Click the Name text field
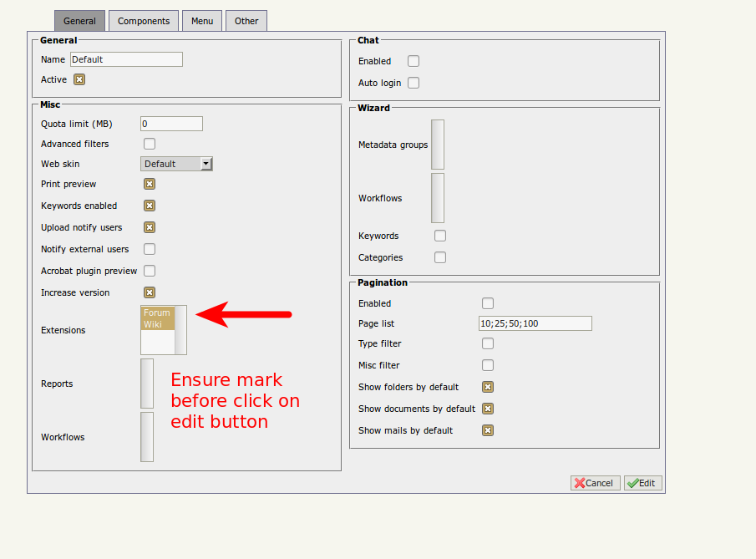The height and width of the screenshot is (559, 756). pos(126,59)
